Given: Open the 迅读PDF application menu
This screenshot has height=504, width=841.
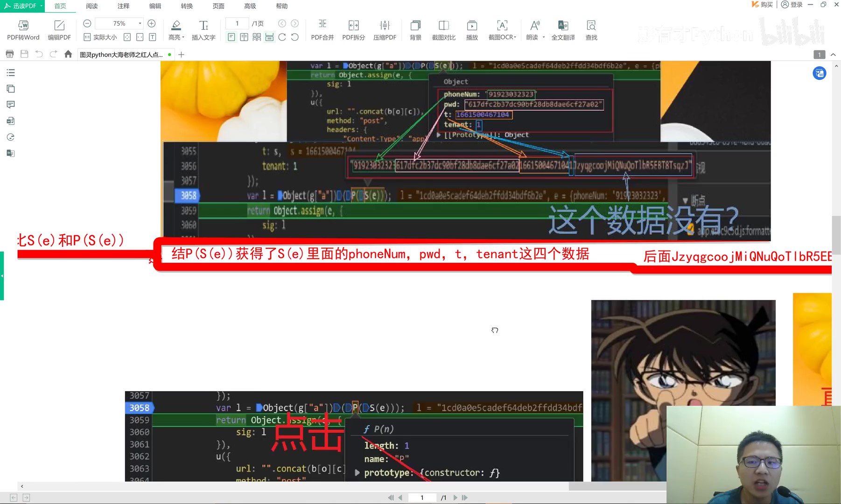Looking at the screenshot, I should click(x=22, y=6).
